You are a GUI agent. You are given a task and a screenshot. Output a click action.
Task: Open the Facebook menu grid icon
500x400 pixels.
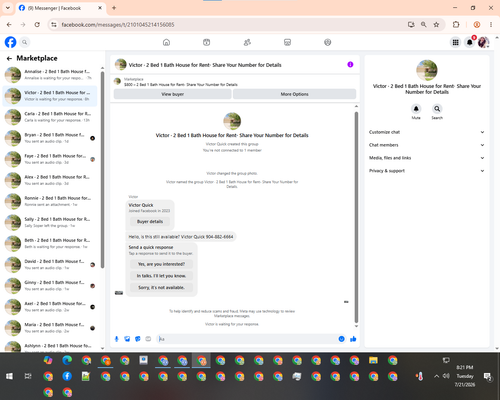tap(455, 42)
